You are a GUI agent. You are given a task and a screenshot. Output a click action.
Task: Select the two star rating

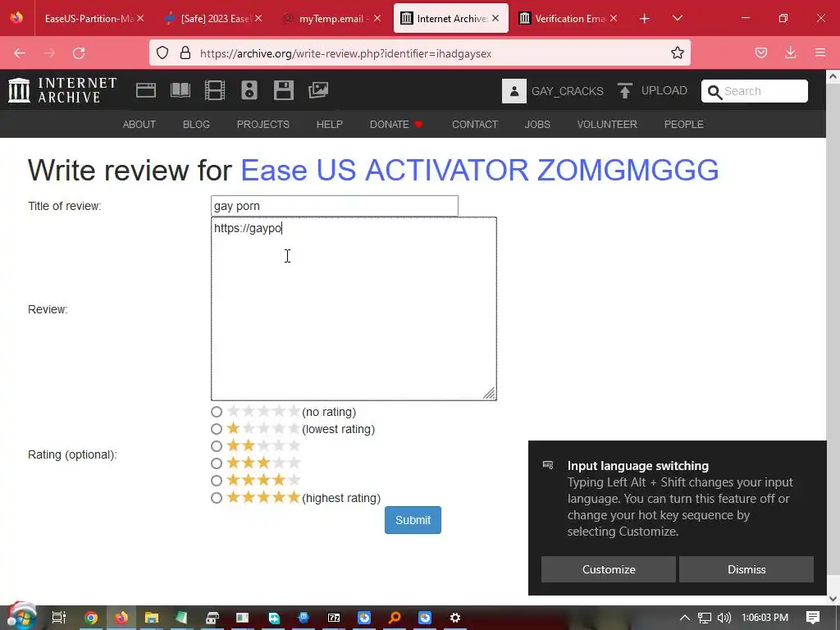[217, 446]
